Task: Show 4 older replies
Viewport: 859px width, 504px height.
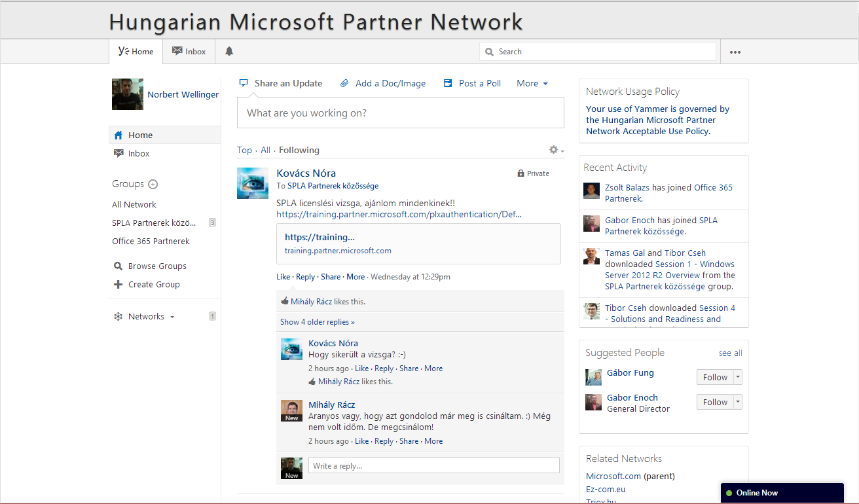Action: [318, 322]
